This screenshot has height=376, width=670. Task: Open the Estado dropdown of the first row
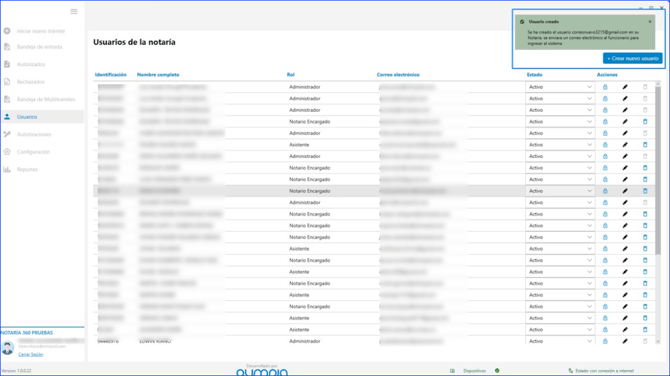pyautogui.click(x=560, y=87)
